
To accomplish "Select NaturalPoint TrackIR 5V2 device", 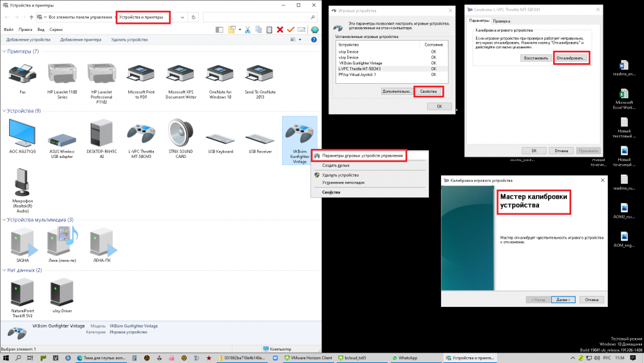I will (x=23, y=298).
